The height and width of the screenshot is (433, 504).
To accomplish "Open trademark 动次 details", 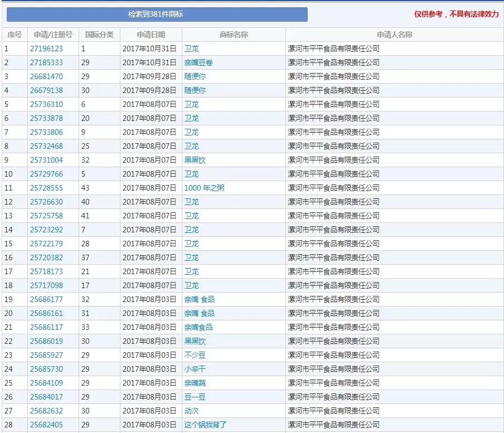I will (x=191, y=411).
